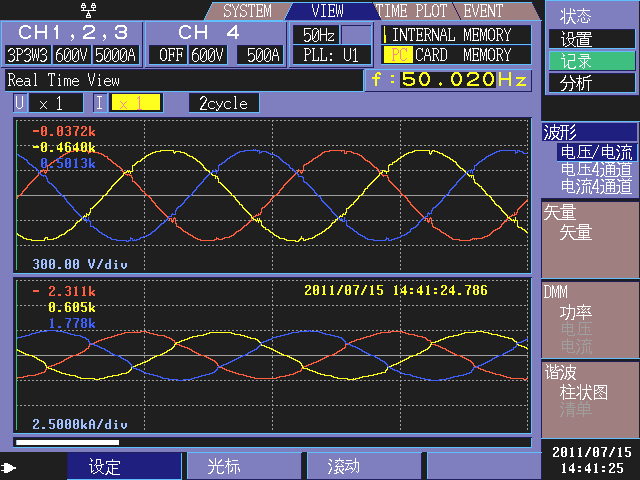The width and height of the screenshot is (640, 480).
Task: Click the 5000A current range value
Action: (116, 55)
